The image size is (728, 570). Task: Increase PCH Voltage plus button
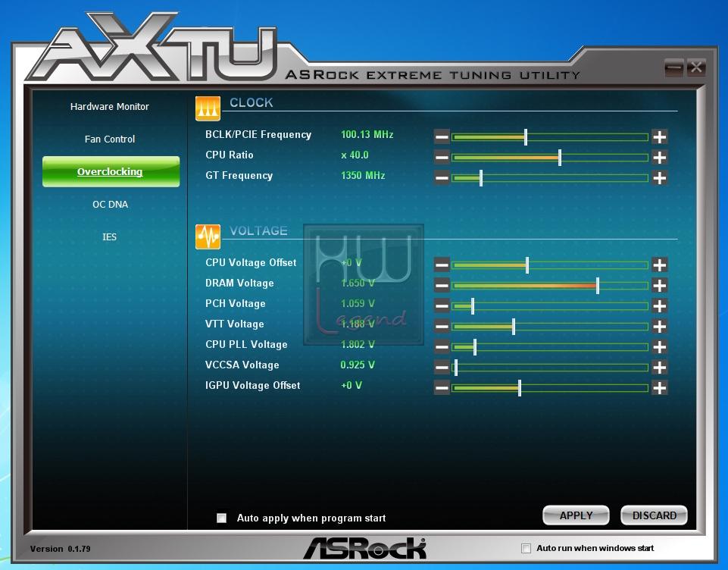point(659,306)
